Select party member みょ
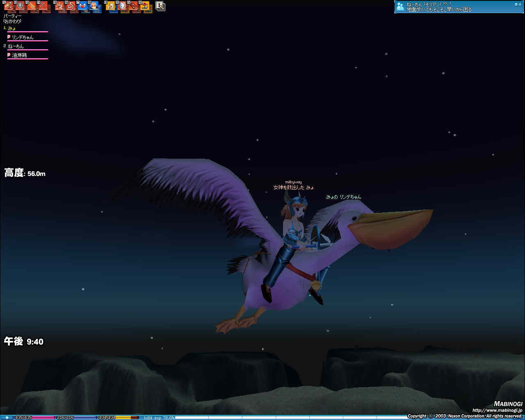This screenshot has width=525, height=420. [12, 28]
